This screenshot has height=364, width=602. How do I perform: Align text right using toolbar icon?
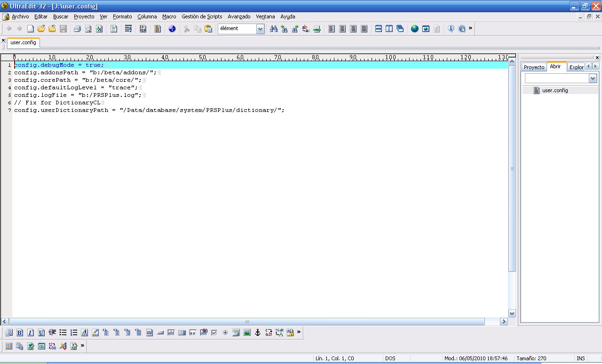pyautogui.click(x=353, y=29)
